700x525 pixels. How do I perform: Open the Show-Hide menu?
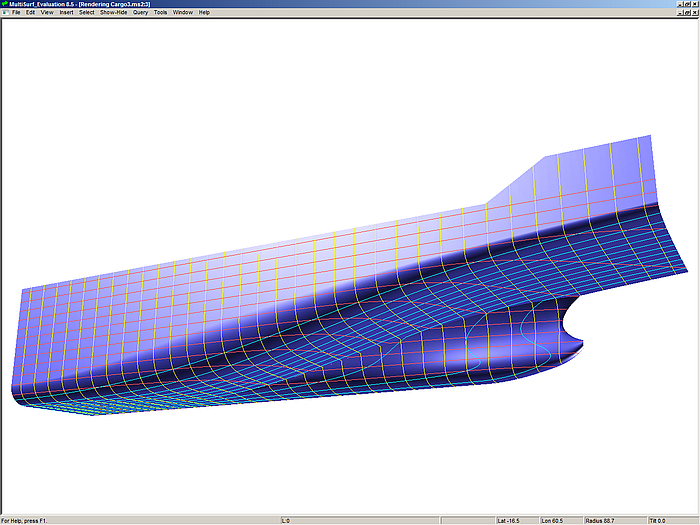(113, 12)
